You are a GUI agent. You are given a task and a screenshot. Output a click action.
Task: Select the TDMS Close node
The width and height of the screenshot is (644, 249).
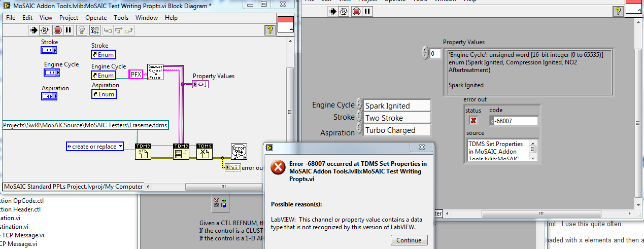[x=205, y=151]
